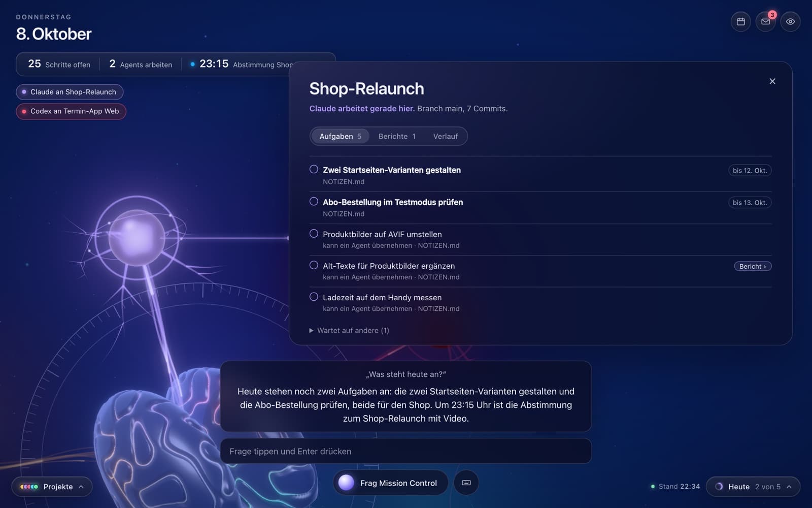Open the 23:15 Abstimmung event

[241, 64]
